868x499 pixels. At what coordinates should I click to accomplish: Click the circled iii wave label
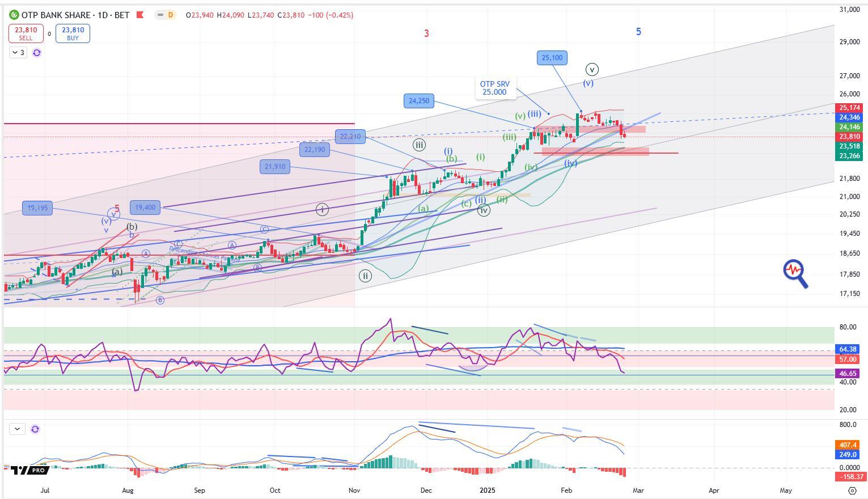[x=419, y=145]
